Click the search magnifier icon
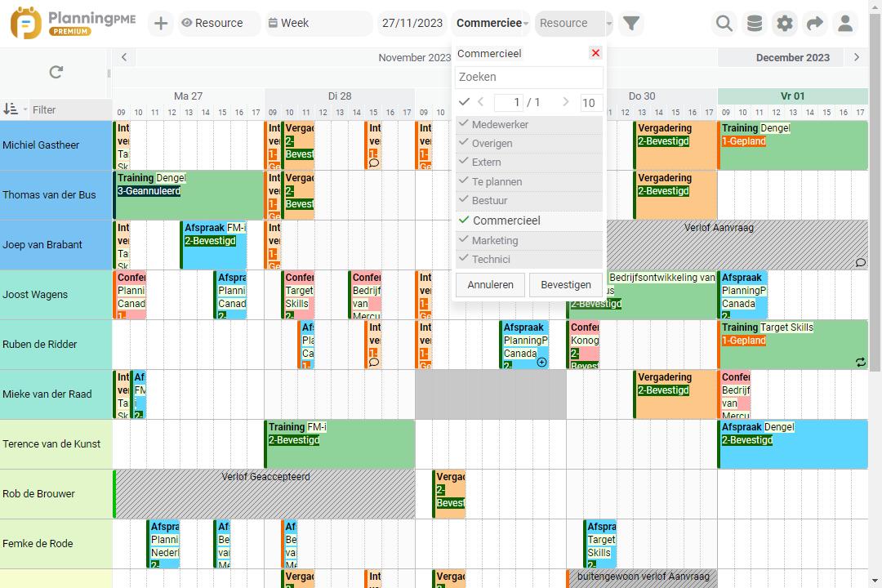 coord(724,23)
